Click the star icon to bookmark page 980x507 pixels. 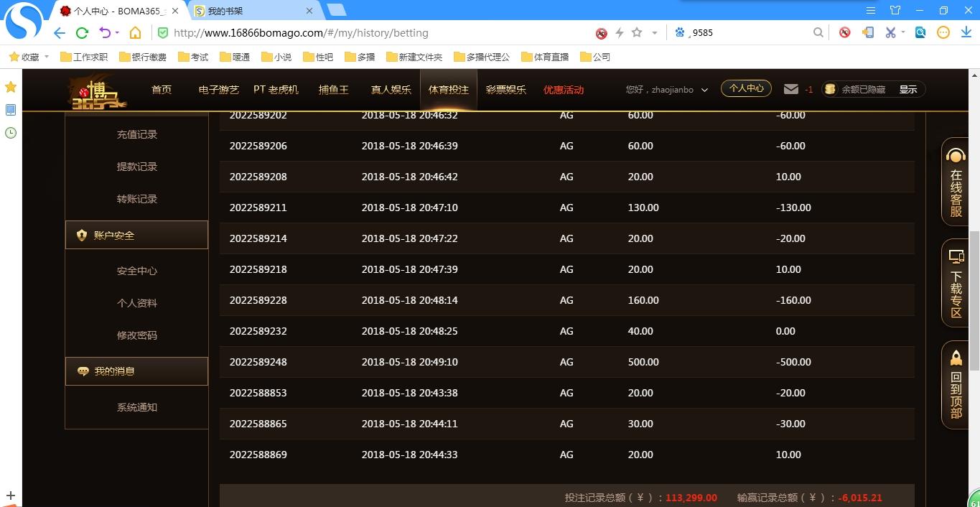click(x=637, y=33)
